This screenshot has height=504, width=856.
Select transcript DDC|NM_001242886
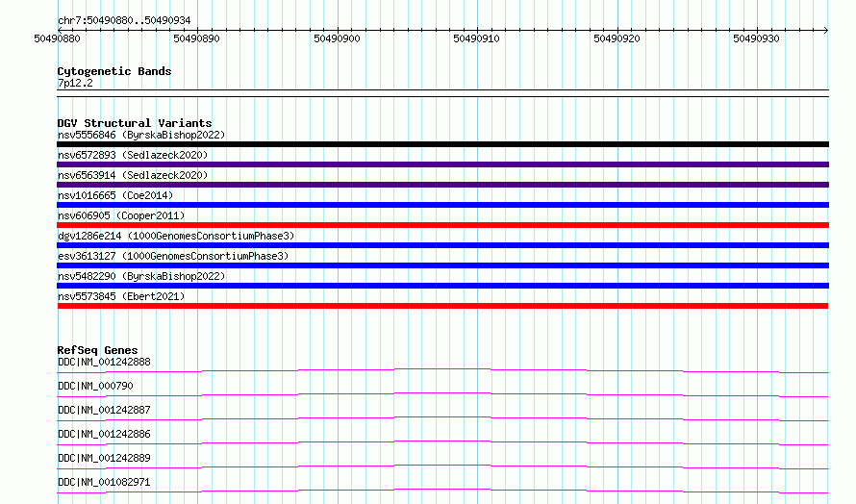pos(104,434)
